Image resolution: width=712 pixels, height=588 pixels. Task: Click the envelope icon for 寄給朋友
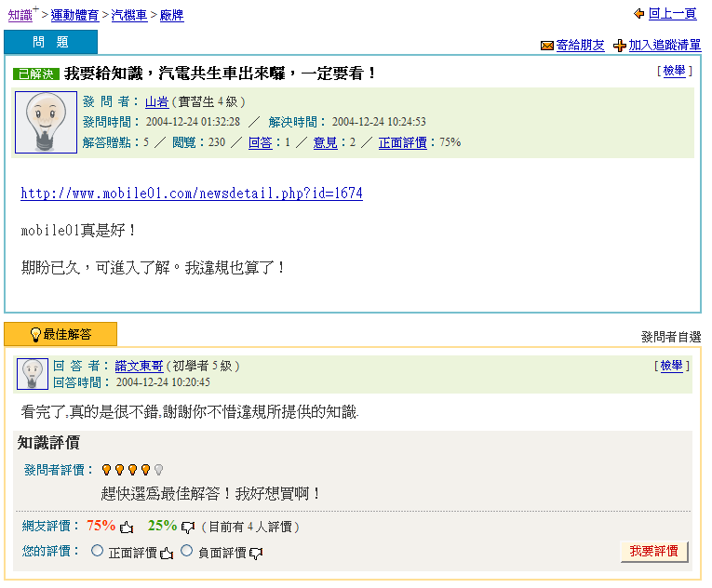click(547, 46)
